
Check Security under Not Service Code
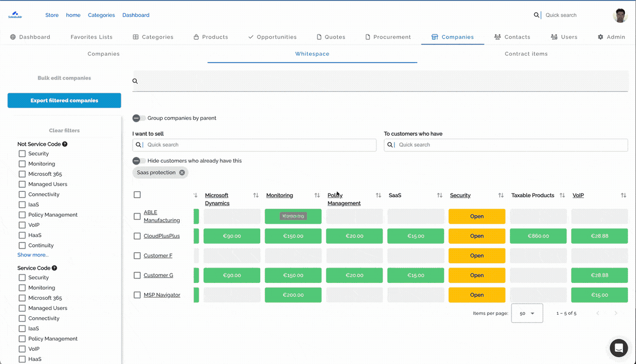[x=22, y=154]
